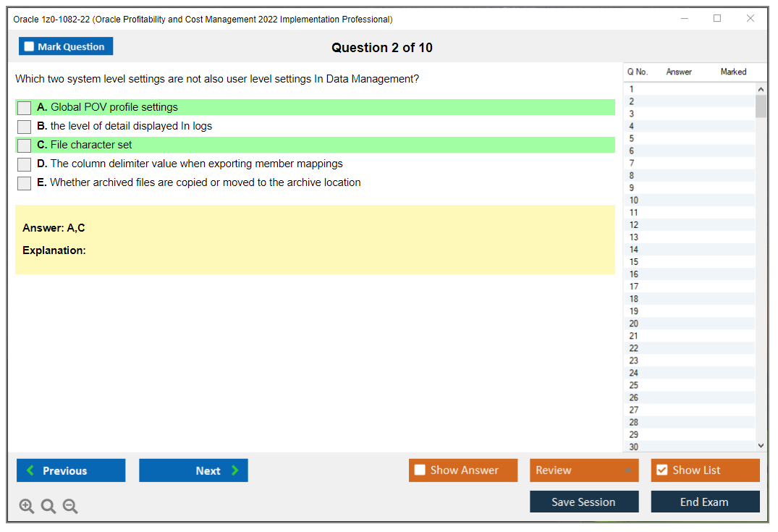Enable the Show Answer checkbox
Screen dimensions: 778x532
[420, 470]
